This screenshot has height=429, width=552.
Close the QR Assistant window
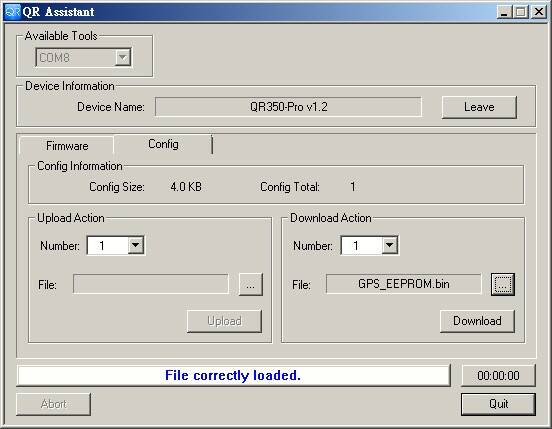pyautogui.click(x=539, y=12)
